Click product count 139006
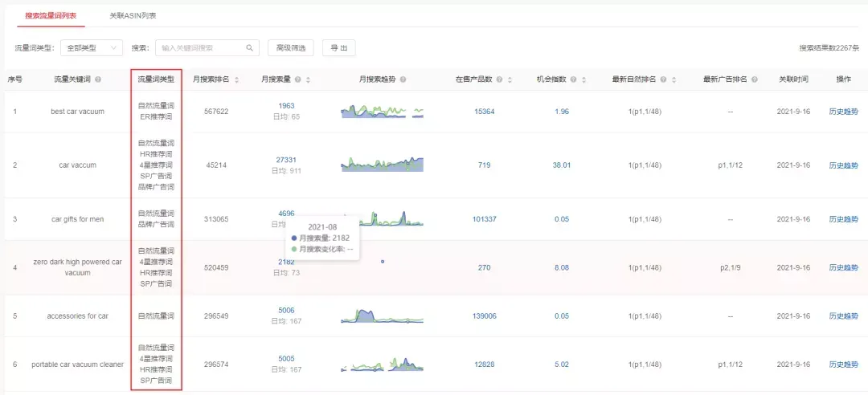The height and width of the screenshot is (395, 868). [x=485, y=316]
